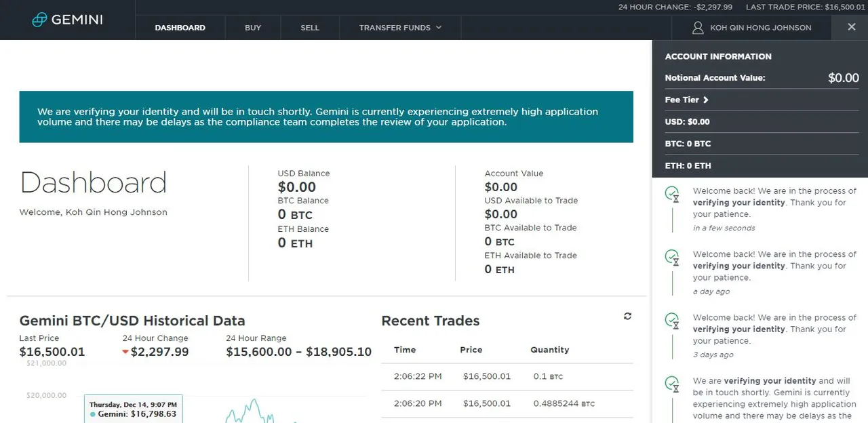
Task: Click the Recent Trades heading
Action: pos(431,321)
